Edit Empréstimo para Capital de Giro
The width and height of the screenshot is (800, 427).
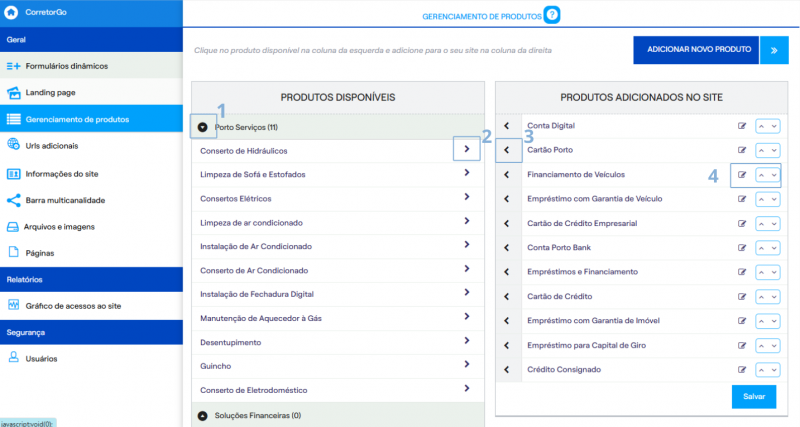click(742, 345)
